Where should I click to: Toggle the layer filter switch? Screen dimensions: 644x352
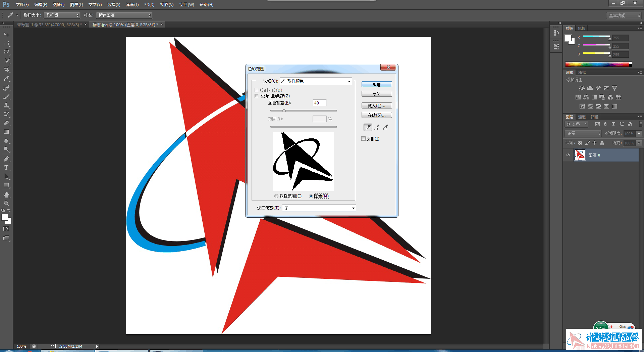(641, 124)
